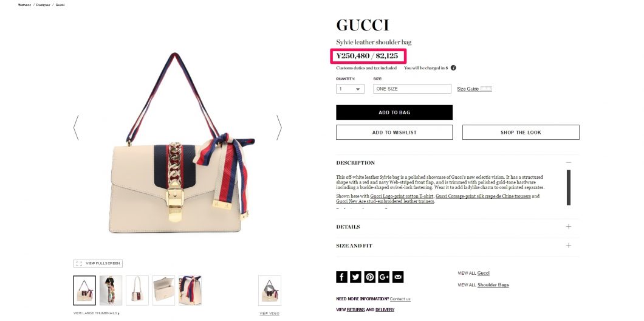Add the Sylvie bag to shopping bag
The width and height of the screenshot is (644, 321).
(x=394, y=112)
